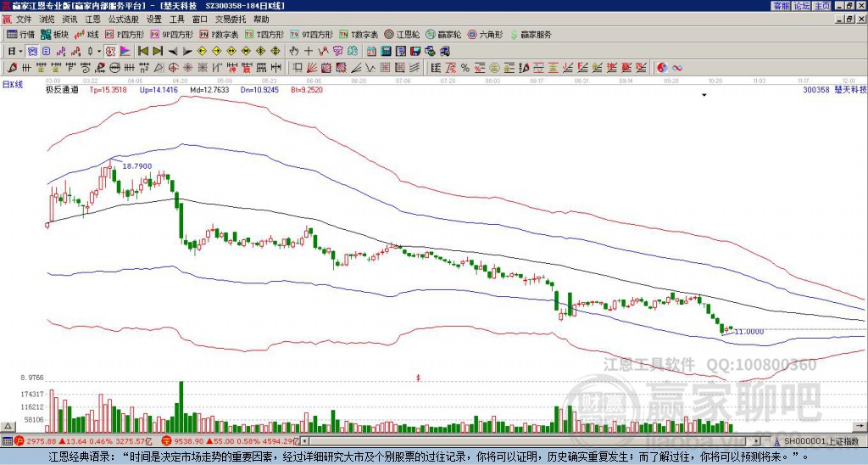This screenshot has height=465, width=868.
Task: Click the percent % tool icon
Action: click(465, 68)
